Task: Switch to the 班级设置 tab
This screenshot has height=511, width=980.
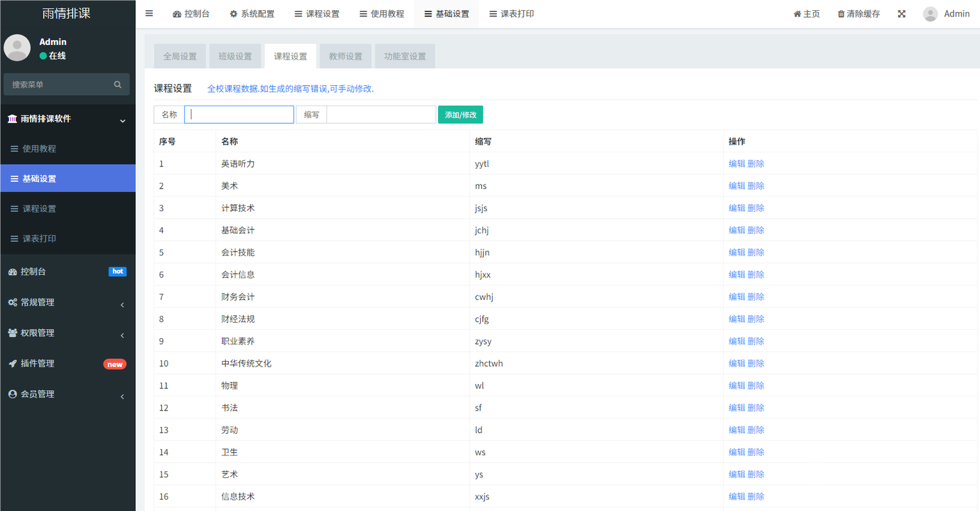Action: point(235,56)
